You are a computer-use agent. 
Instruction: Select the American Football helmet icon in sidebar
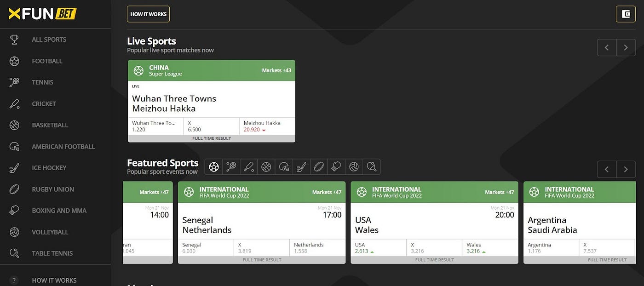14,146
